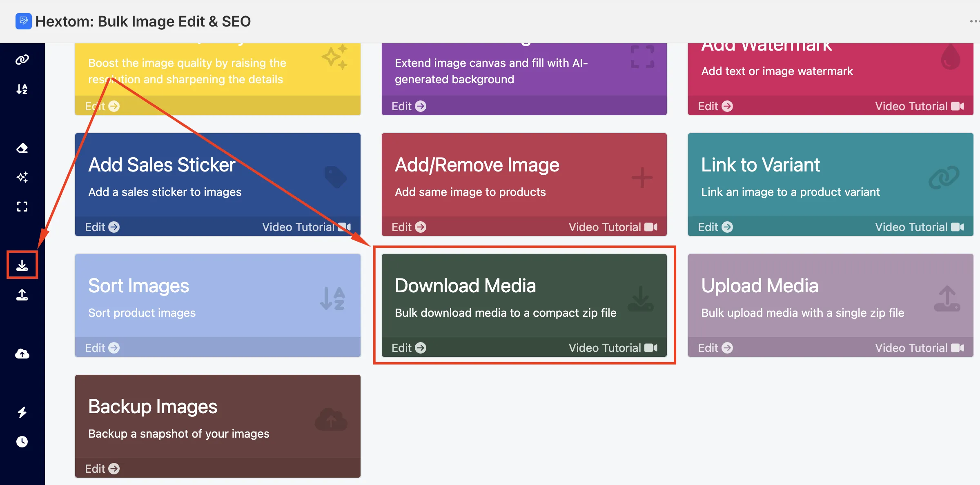Click the extend canvas frame sidebar icon
This screenshot has height=485, width=980.
22,207
